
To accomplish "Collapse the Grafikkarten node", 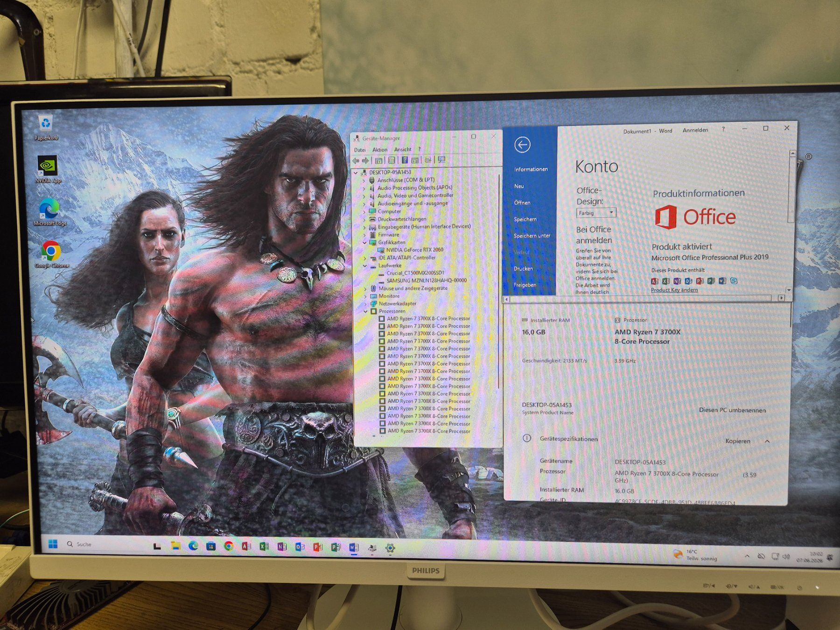I will pos(365,243).
